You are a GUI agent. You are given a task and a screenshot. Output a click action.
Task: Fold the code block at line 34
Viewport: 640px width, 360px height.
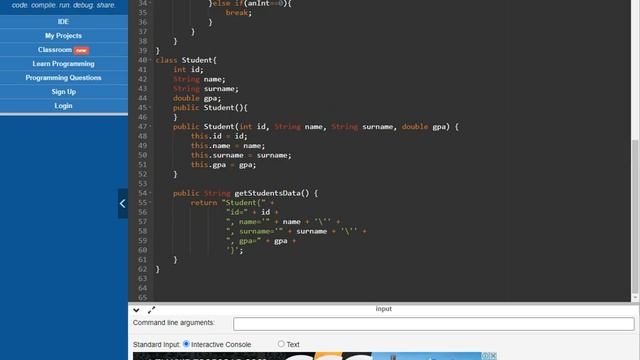150,3
